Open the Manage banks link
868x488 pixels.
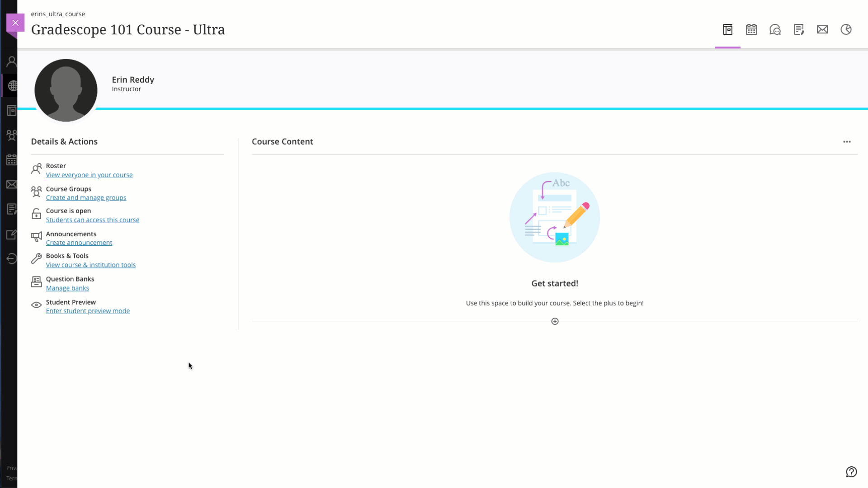pyautogui.click(x=67, y=288)
